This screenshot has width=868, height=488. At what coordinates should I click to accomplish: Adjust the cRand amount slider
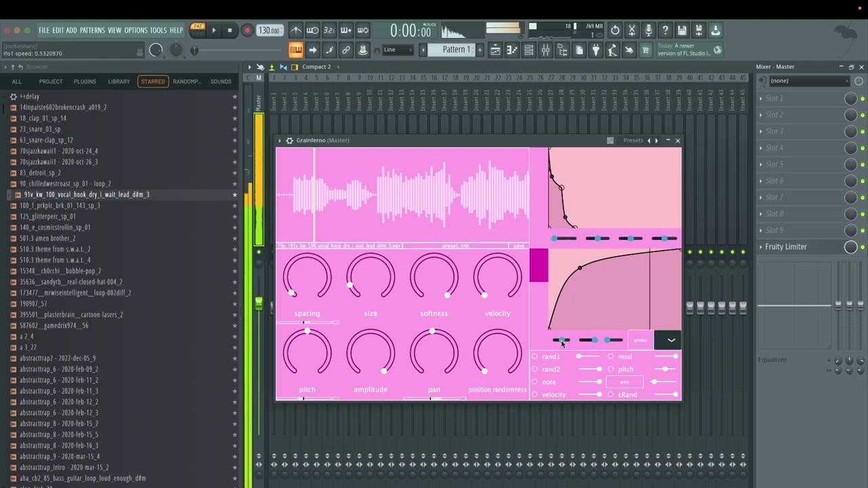tap(665, 394)
